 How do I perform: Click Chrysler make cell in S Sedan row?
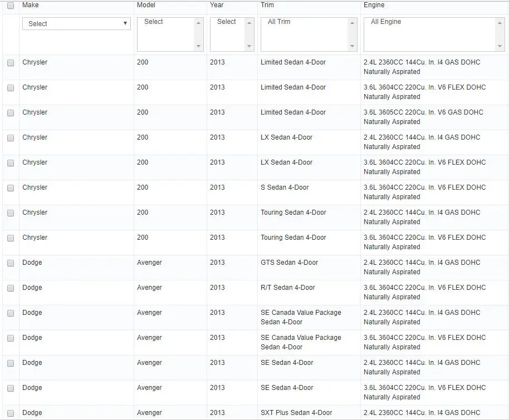(35, 187)
